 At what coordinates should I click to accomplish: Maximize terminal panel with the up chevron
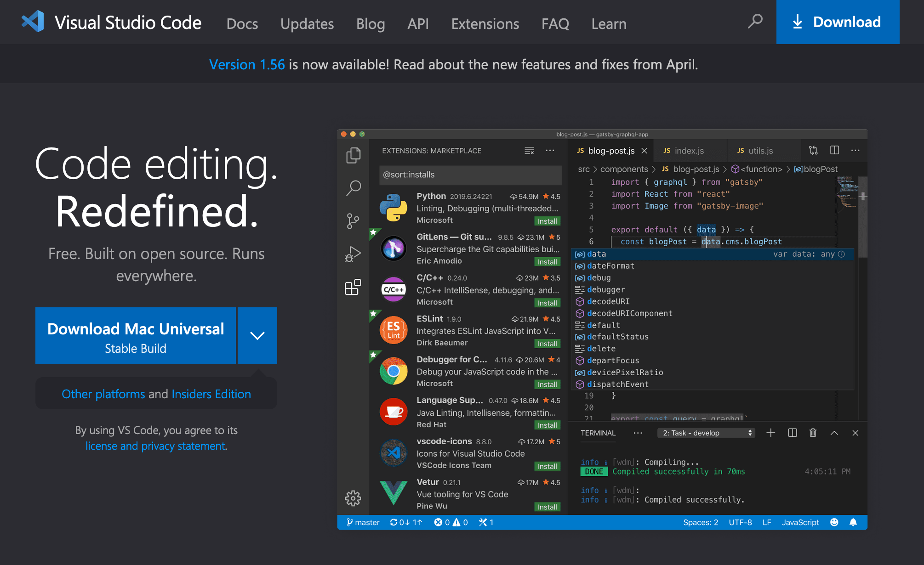[834, 433]
